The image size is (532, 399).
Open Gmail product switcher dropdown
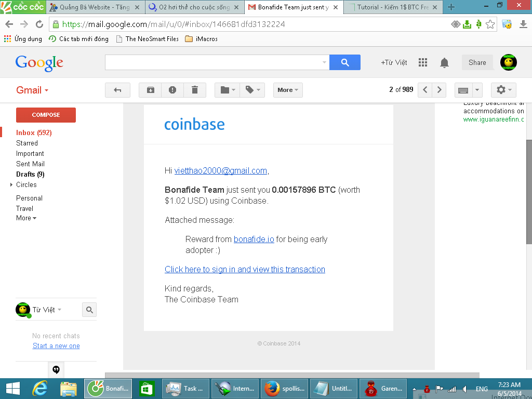coord(32,90)
